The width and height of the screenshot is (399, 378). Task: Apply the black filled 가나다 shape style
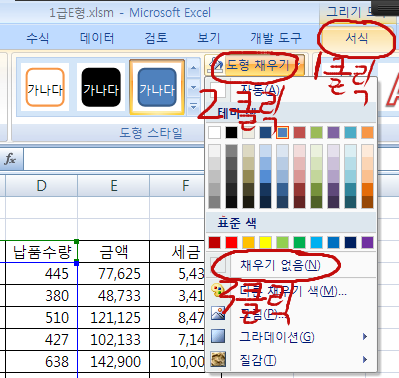coord(101,87)
